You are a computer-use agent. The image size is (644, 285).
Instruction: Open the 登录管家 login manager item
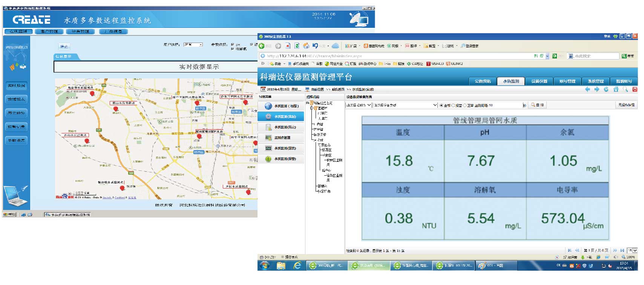(469, 46)
